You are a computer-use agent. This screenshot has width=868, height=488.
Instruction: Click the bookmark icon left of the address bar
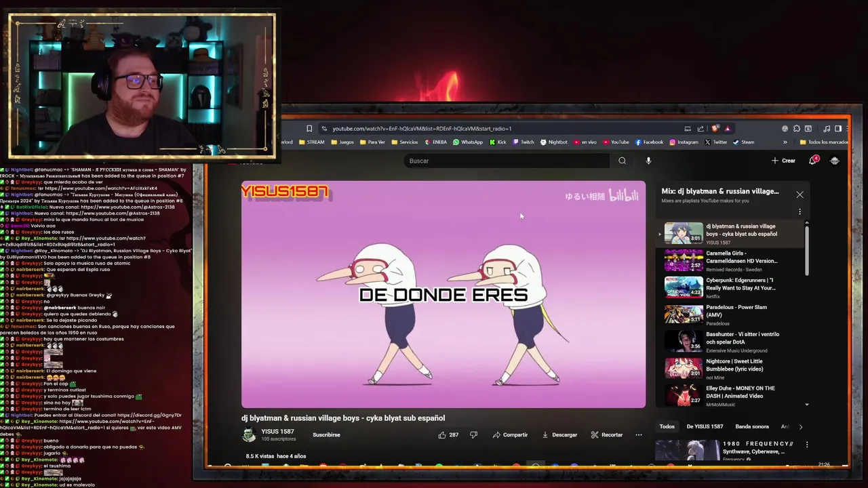pos(309,128)
